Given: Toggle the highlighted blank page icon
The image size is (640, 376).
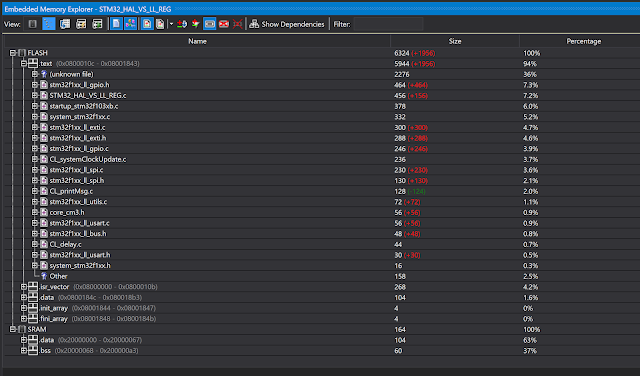Looking at the screenshot, I should tap(116, 24).
